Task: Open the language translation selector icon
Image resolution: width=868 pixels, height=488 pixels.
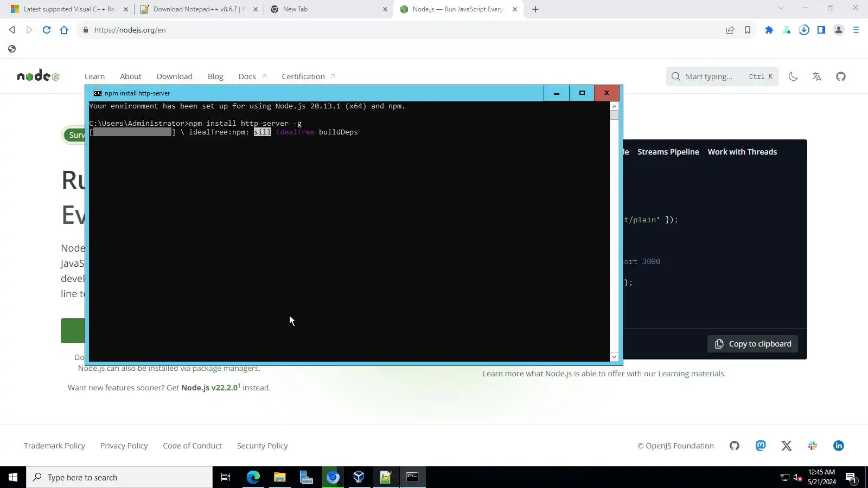Action: pyautogui.click(x=817, y=76)
